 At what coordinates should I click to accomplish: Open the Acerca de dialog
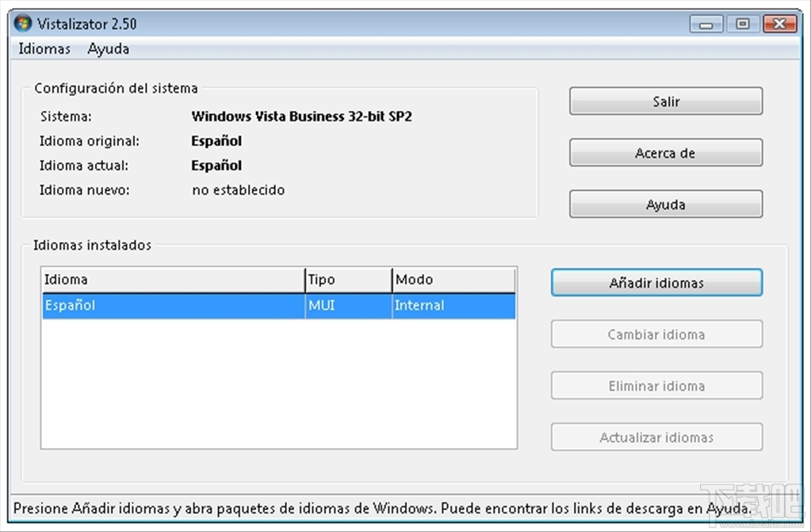(665, 152)
